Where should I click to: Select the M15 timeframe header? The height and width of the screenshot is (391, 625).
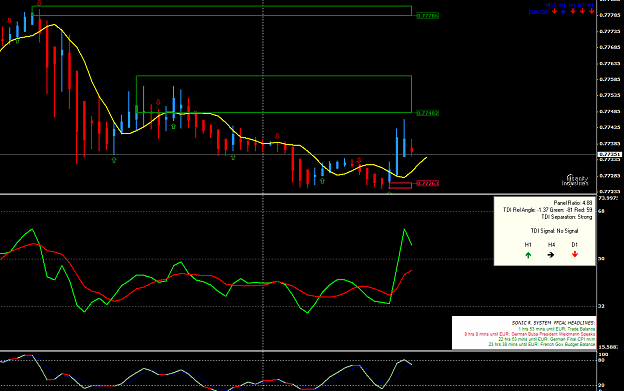tap(551, 5)
